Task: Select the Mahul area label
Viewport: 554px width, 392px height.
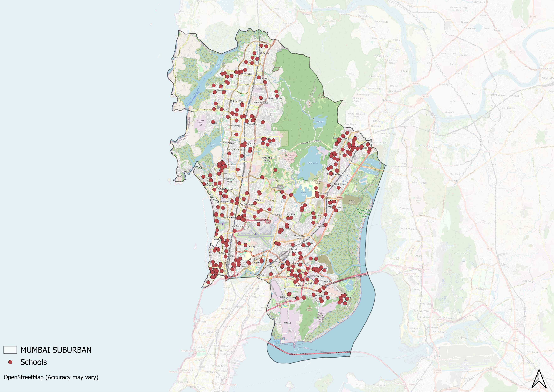Action: click(287, 323)
